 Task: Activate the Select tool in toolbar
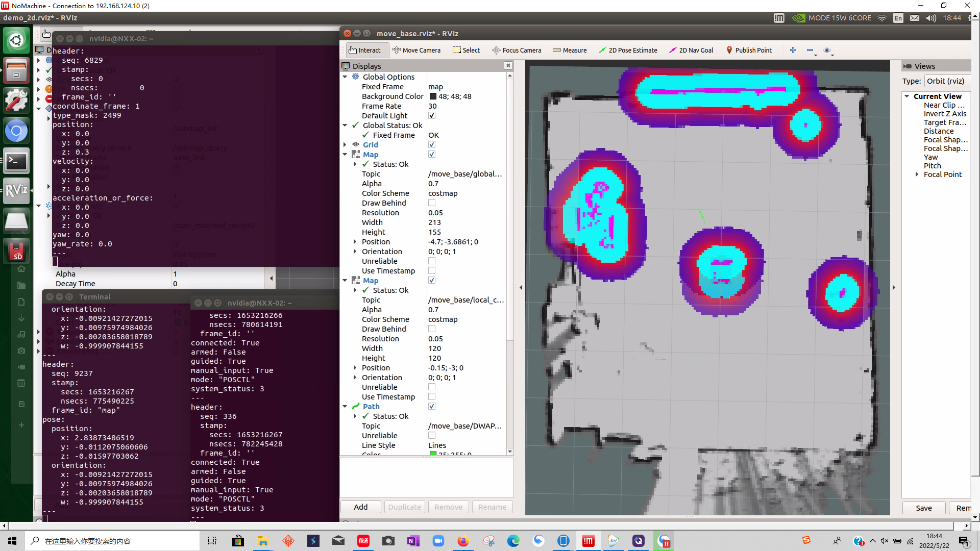pos(466,50)
